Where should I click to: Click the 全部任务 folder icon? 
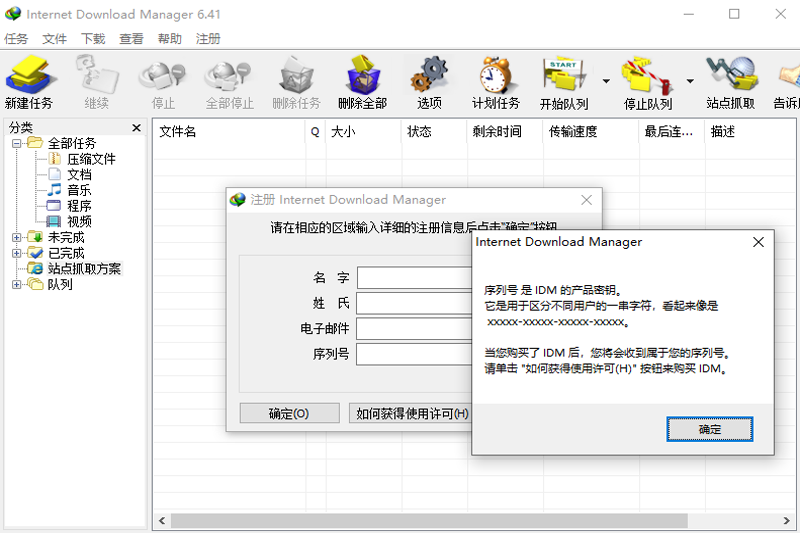coord(35,142)
